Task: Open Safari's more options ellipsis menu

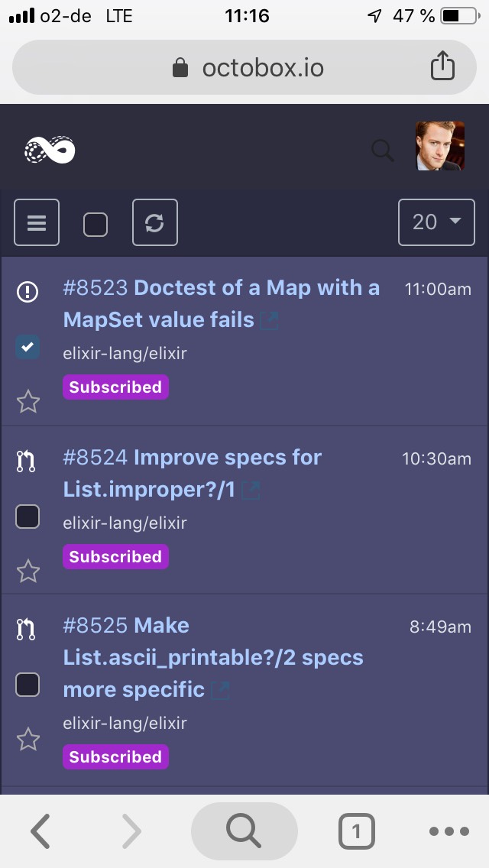Action: tap(449, 831)
